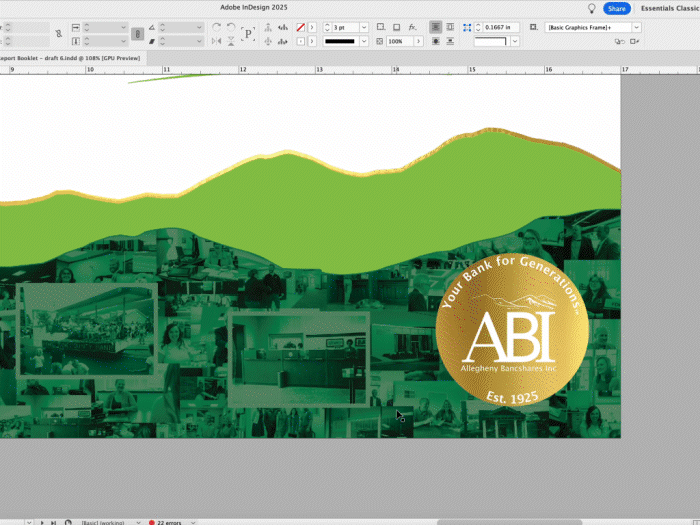
Task: Open the Discover lightbulb search icon
Action: (592, 8)
